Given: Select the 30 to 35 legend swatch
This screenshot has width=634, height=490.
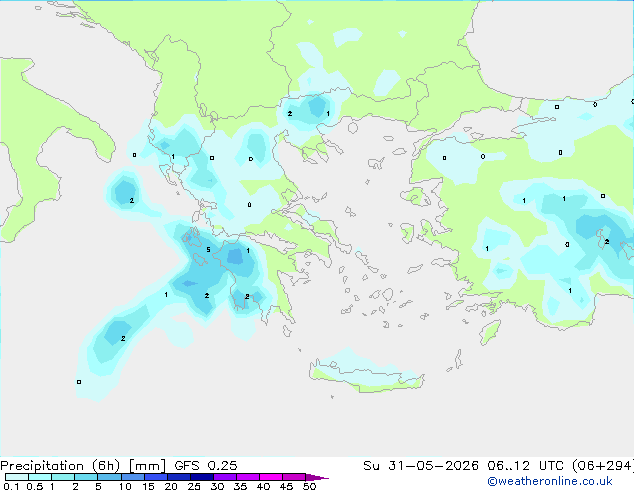Looking at the screenshot, I should (x=224, y=477).
